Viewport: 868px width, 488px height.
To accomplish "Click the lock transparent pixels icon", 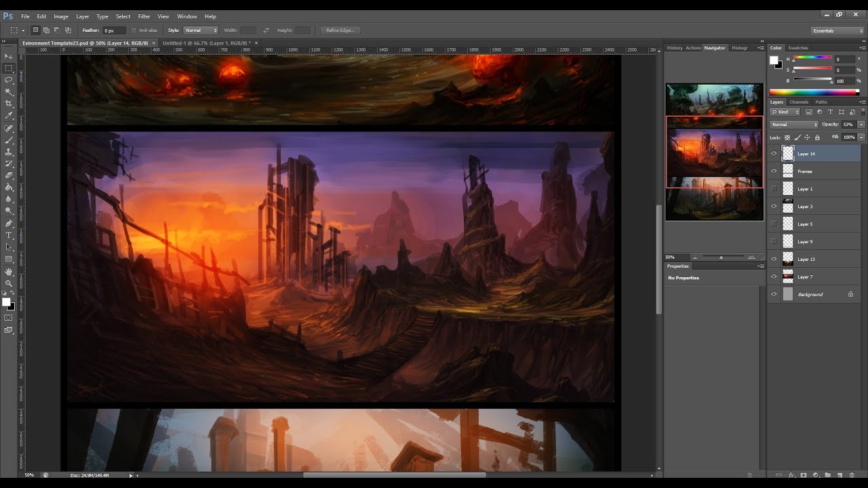I will [787, 137].
